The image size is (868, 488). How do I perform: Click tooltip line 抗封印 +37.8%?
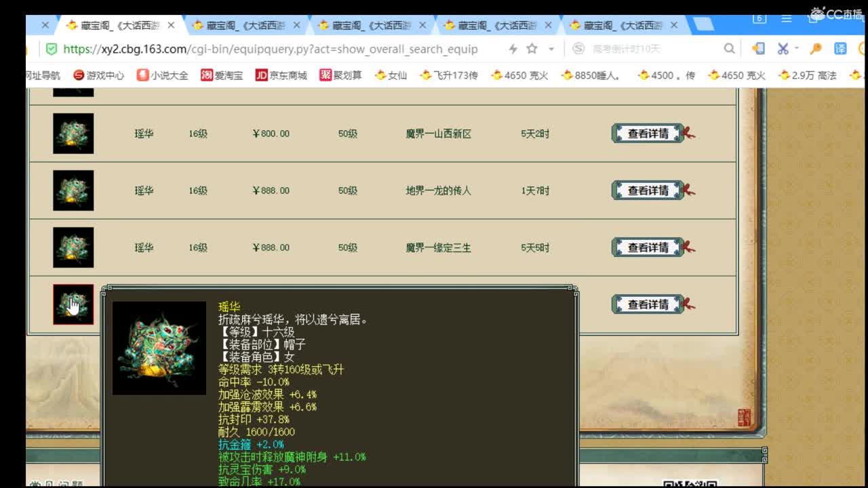254,420
